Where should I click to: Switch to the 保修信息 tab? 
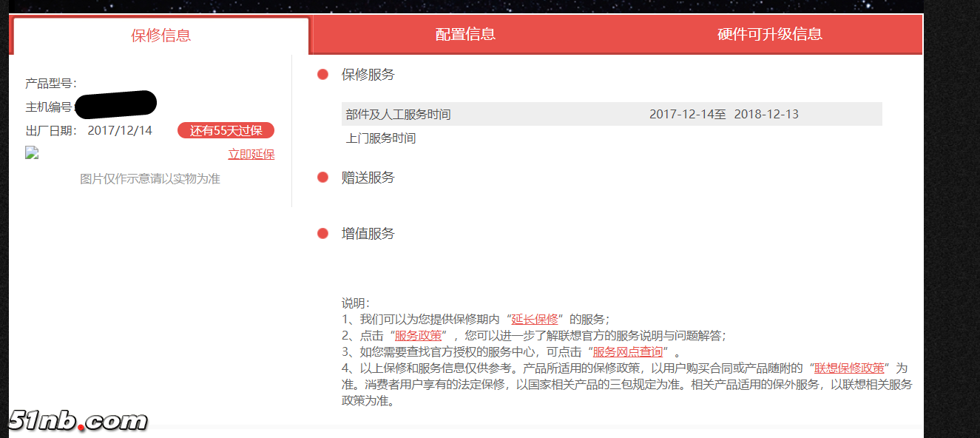(160, 36)
